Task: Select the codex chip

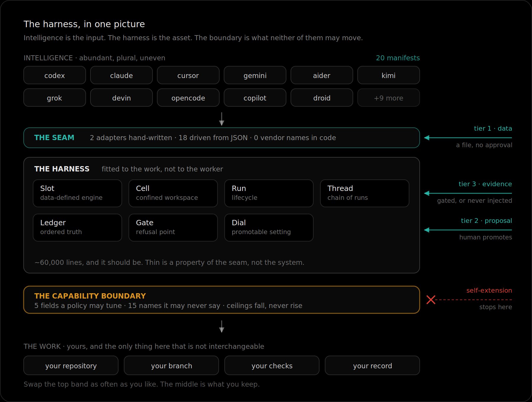Action: [x=55, y=75]
